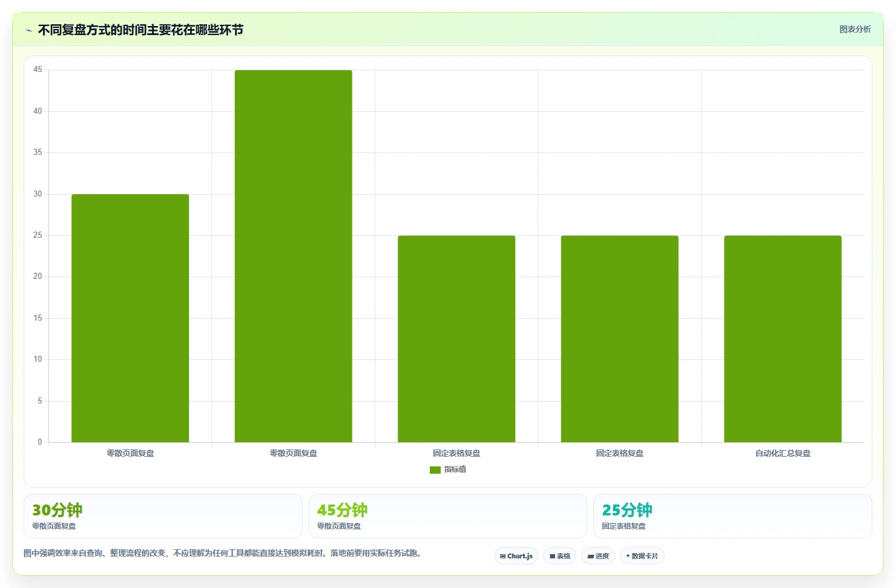Viewport: 896px width, 588px height.
Task: Open the 45分钟 data card
Action: (x=448, y=516)
